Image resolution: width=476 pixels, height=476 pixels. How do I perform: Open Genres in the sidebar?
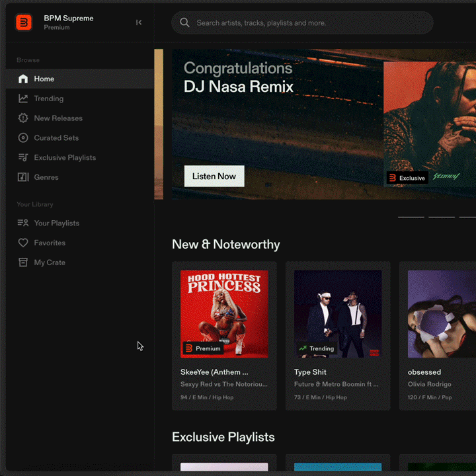pos(79,177)
